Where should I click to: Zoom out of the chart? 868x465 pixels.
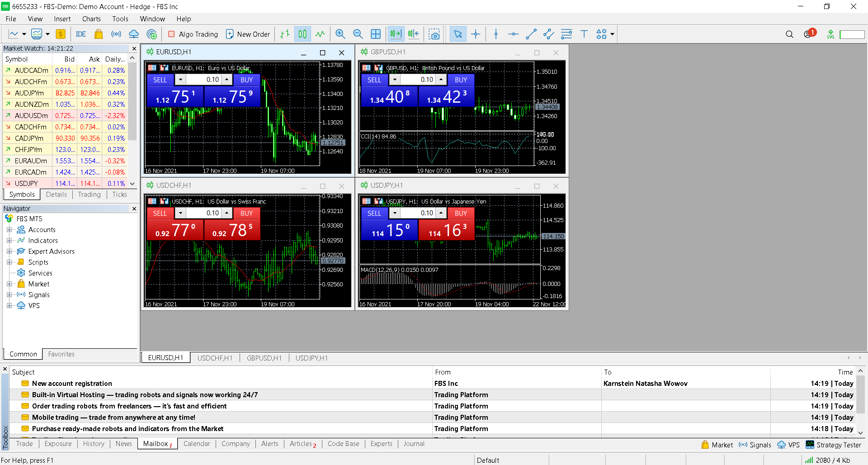coord(358,34)
